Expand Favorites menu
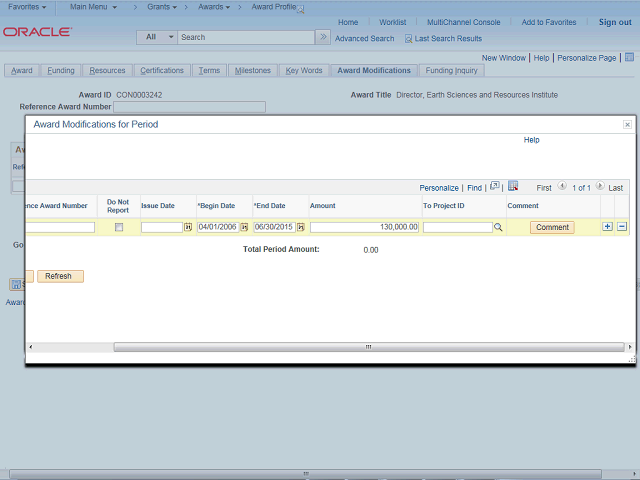 [27, 7]
